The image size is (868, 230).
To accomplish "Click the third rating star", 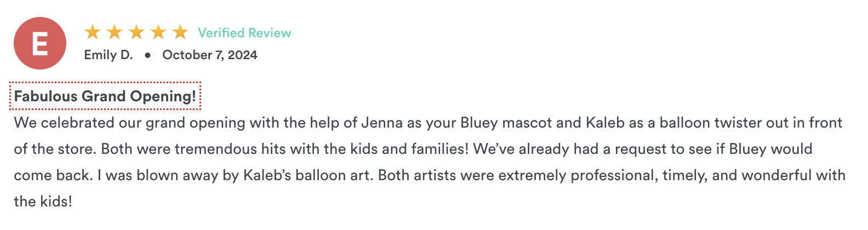I will click(x=136, y=32).
